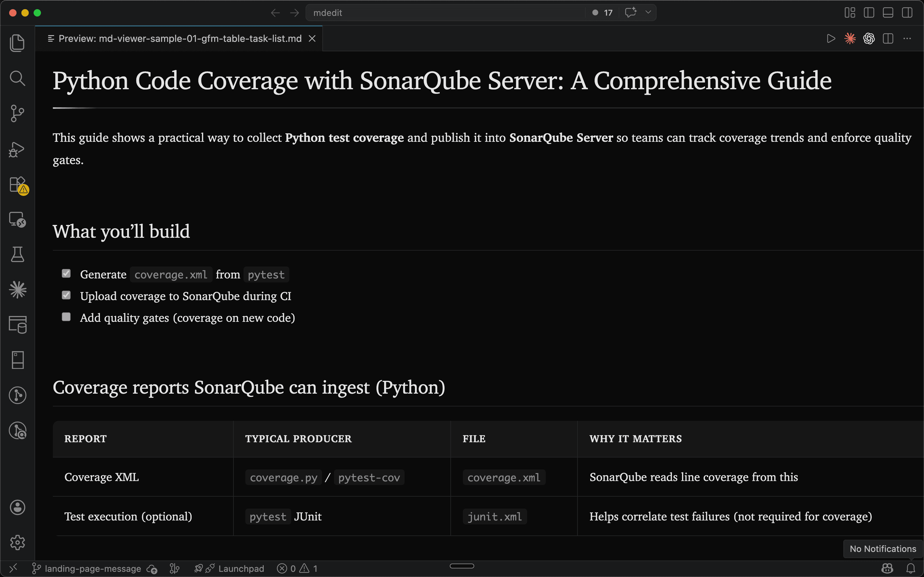The width and height of the screenshot is (924, 577).
Task: Open the Search view in activity bar
Action: coord(17,78)
